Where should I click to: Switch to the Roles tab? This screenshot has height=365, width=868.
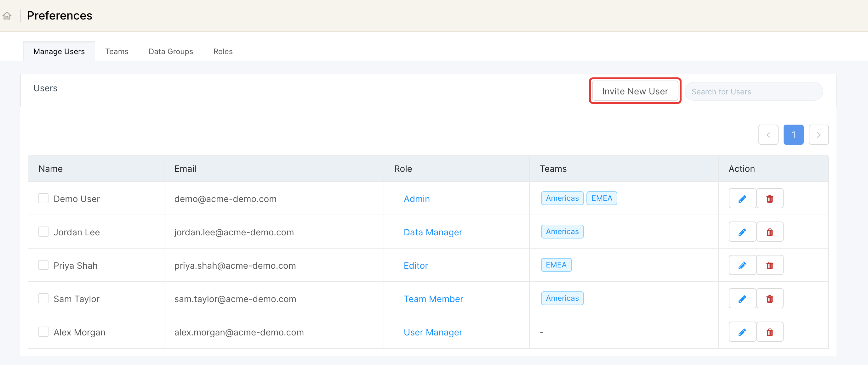click(x=223, y=52)
